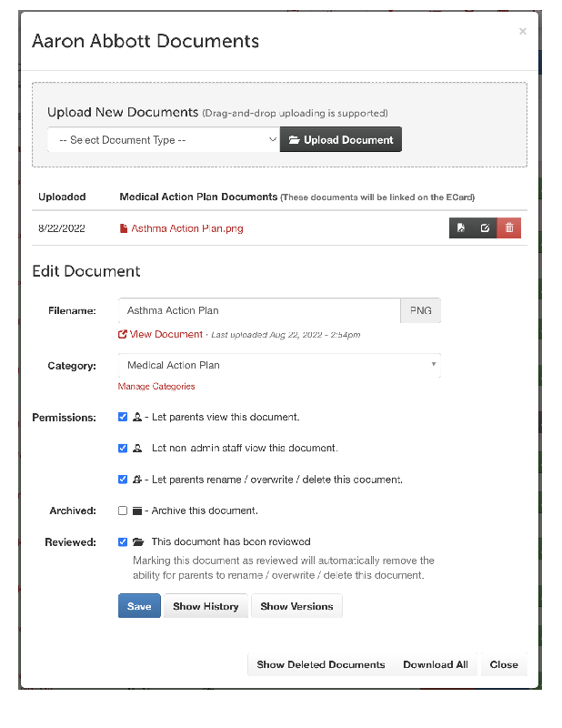Click the staff icon next to Let non-admin staff view
Screen dimensions: 562x728
click(137, 448)
